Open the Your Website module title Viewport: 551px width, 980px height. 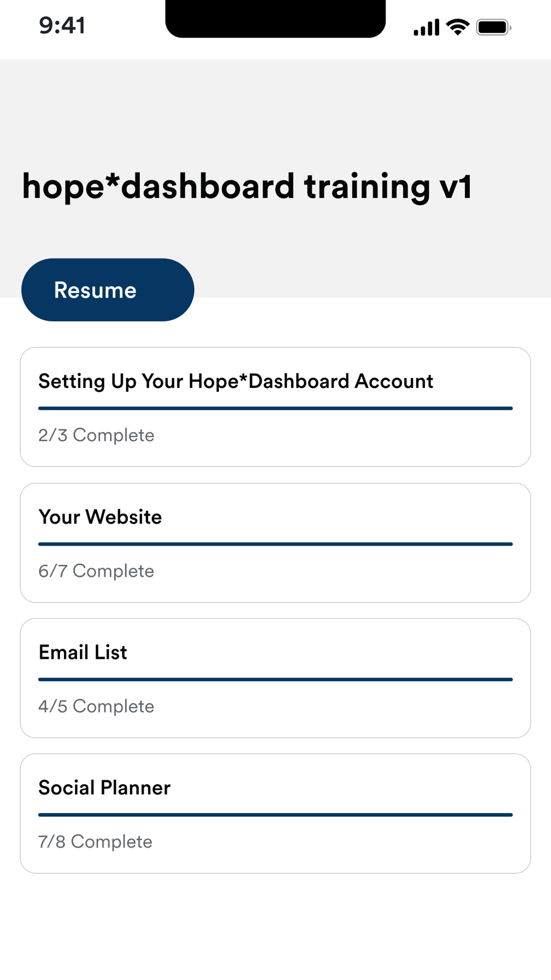(100, 517)
